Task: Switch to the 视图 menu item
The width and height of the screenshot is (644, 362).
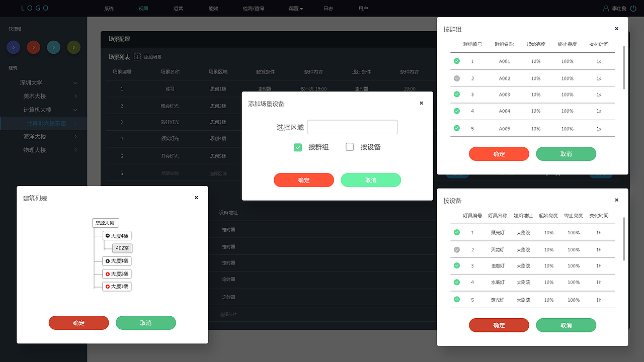Action: (143, 8)
